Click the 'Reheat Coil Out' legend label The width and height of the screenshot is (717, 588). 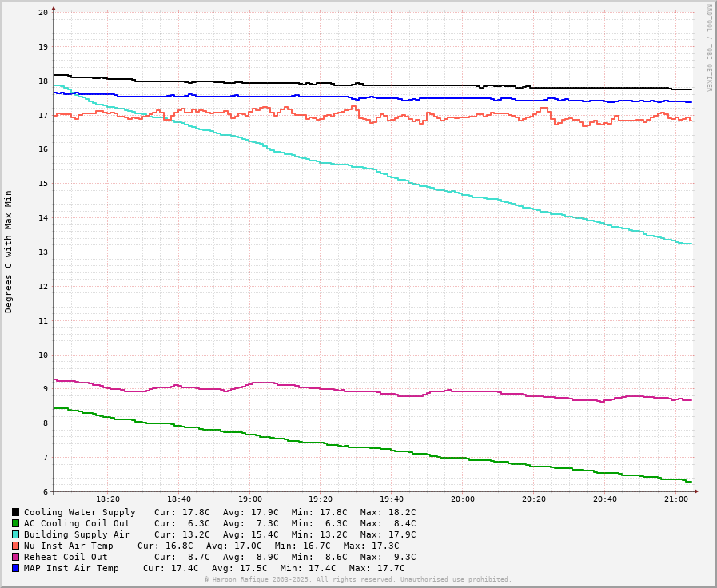tap(66, 557)
